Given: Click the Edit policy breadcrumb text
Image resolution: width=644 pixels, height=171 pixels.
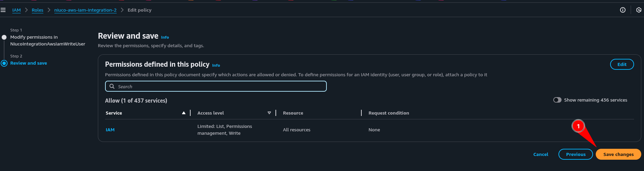Looking at the screenshot, I should (x=140, y=10).
